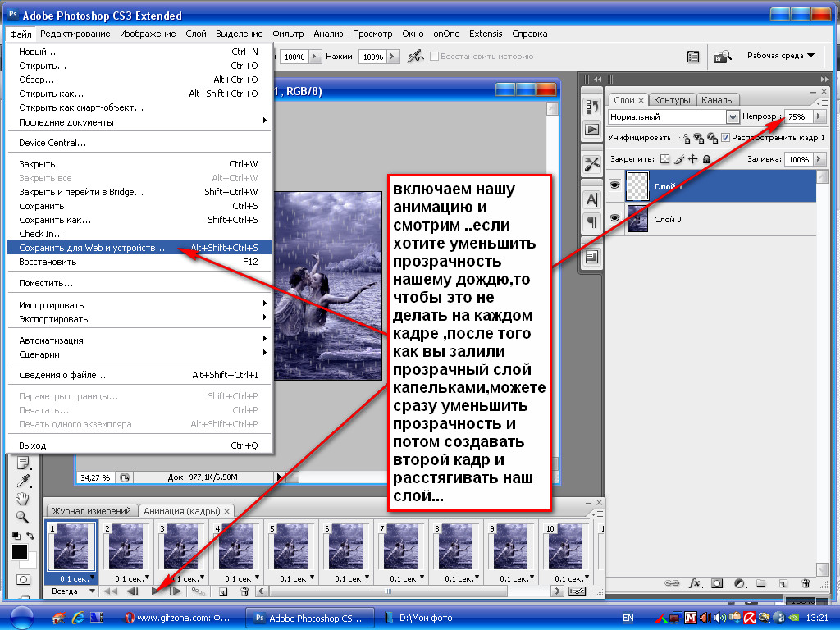Open the Изображение menu
Viewport: 840px width, 630px height.
(x=148, y=34)
